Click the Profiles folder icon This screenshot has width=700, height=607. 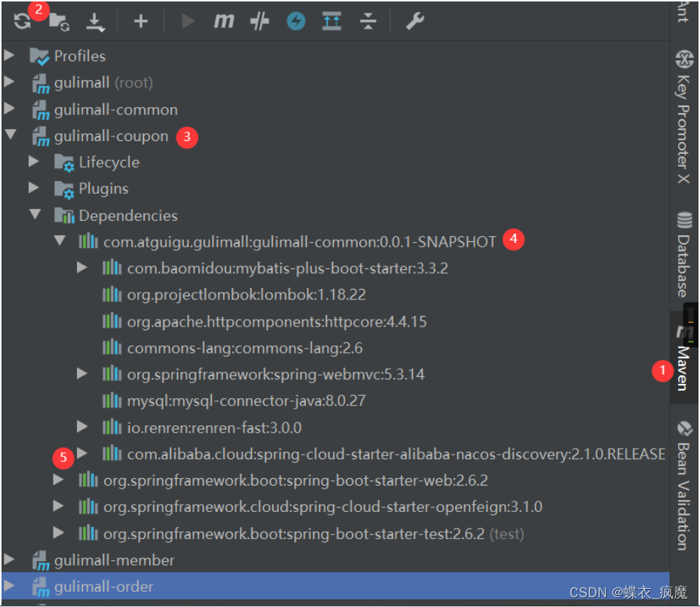coord(39,57)
